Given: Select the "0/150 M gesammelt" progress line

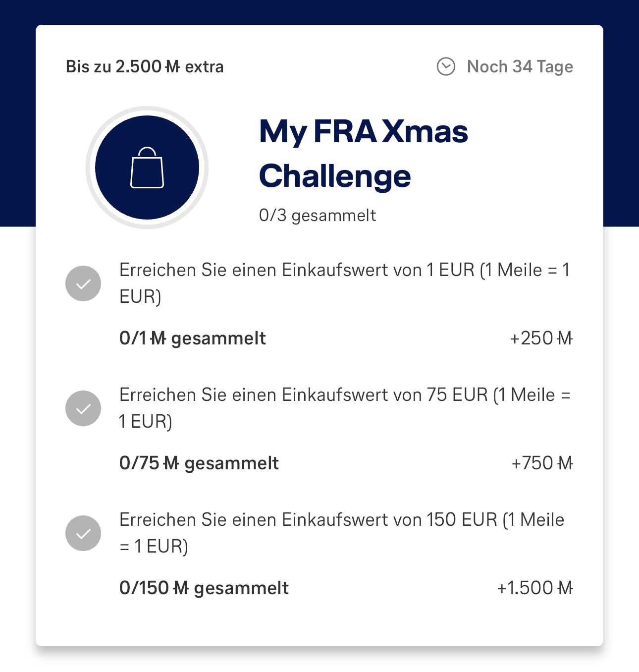Looking at the screenshot, I should pyautogui.click(x=204, y=588).
